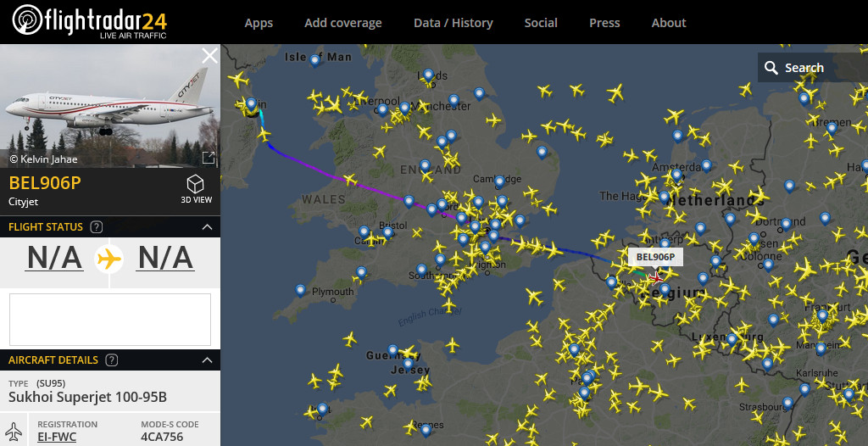Click the origin airport N/A link
868x446 pixels.
coord(54,258)
